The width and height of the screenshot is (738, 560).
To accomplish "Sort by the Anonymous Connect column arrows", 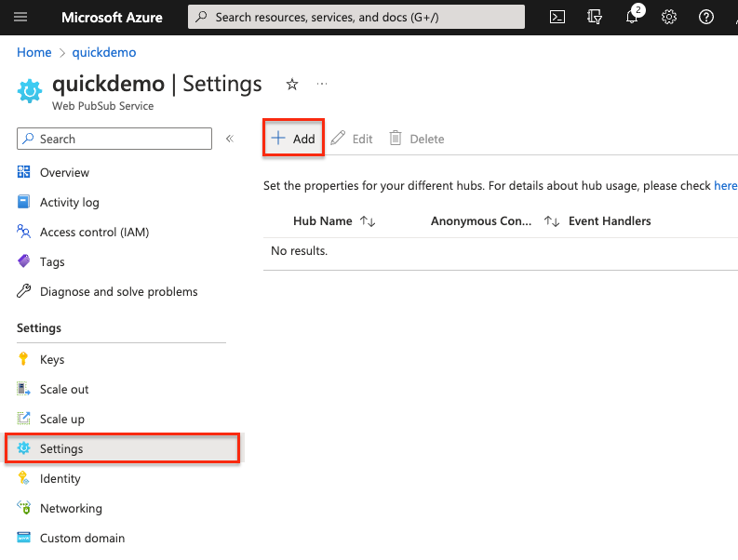I will [x=552, y=221].
